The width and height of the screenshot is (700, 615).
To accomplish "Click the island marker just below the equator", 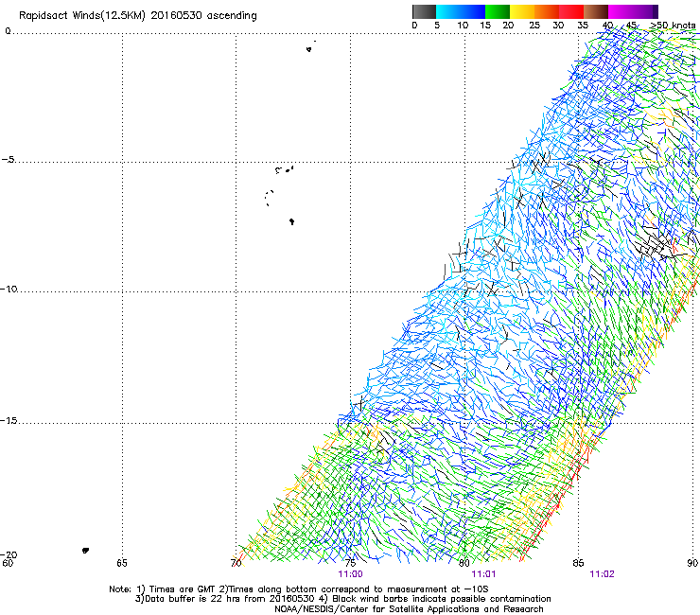I will tap(308, 49).
